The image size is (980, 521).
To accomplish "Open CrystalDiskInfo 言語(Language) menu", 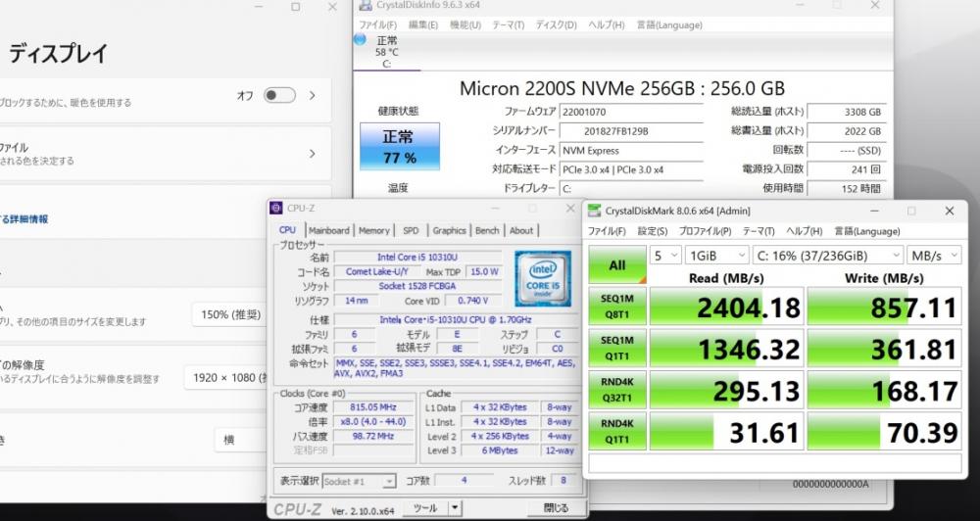I will pos(669,25).
